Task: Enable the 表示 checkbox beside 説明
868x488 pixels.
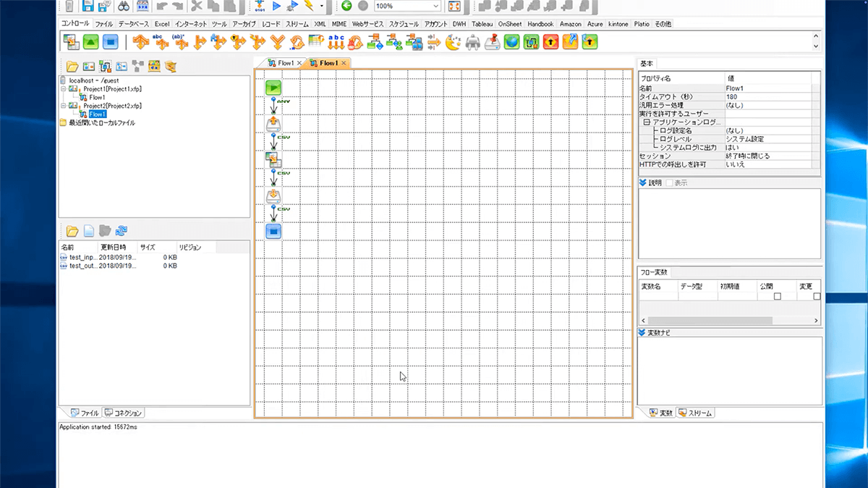Action: [x=669, y=183]
